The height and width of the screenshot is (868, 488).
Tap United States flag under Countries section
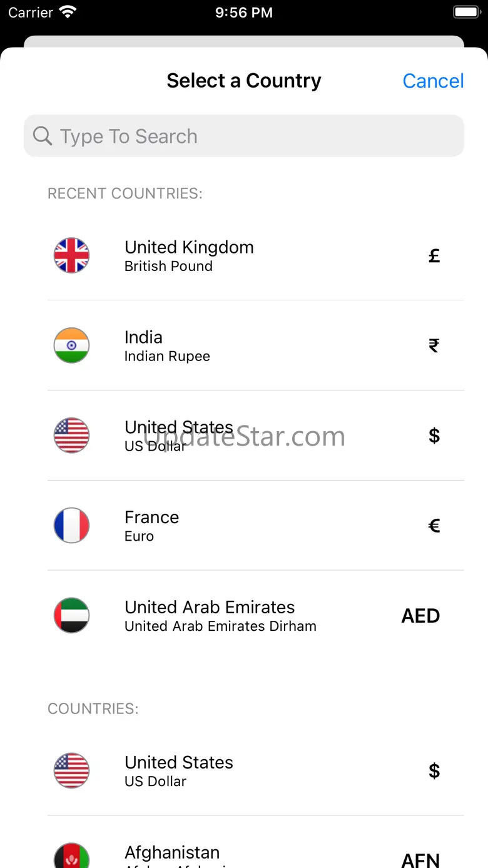(x=71, y=770)
